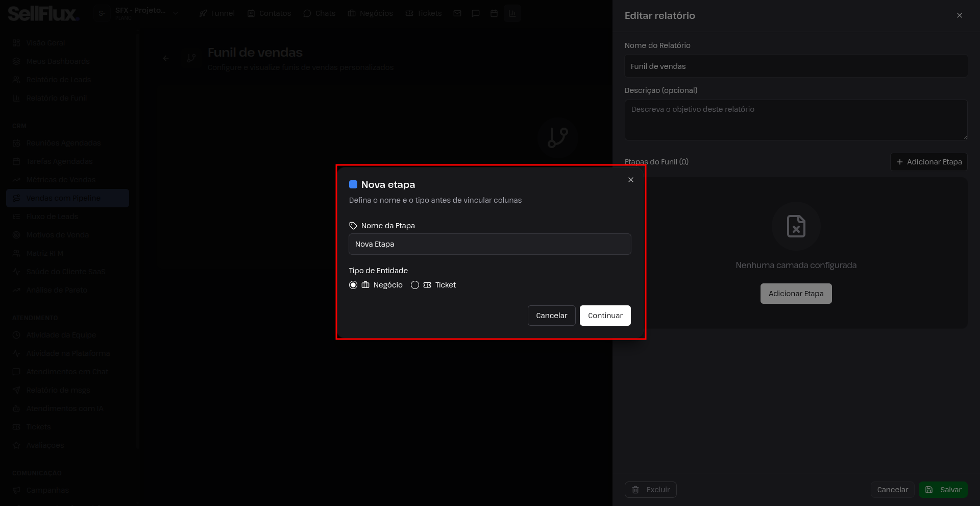
Task: Open Negócios in the top navigation
Action: pyautogui.click(x=370, y=13)
